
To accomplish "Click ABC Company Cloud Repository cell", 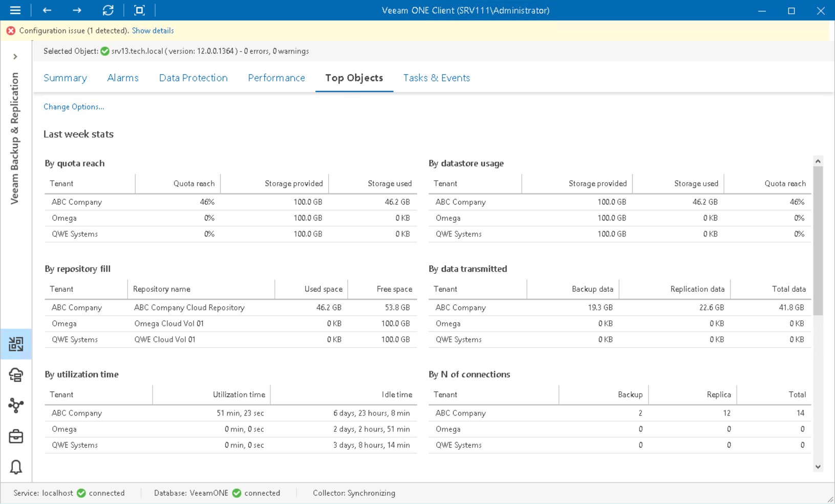I will click(x=189, y=308).
